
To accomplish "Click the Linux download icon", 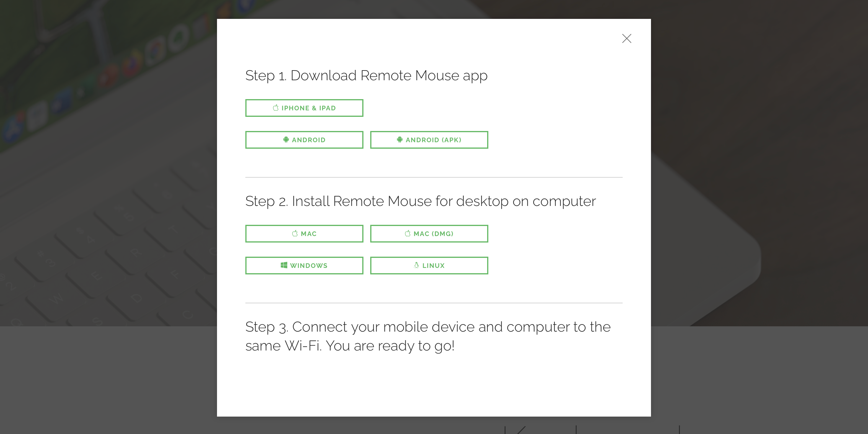I will [417, 265].
